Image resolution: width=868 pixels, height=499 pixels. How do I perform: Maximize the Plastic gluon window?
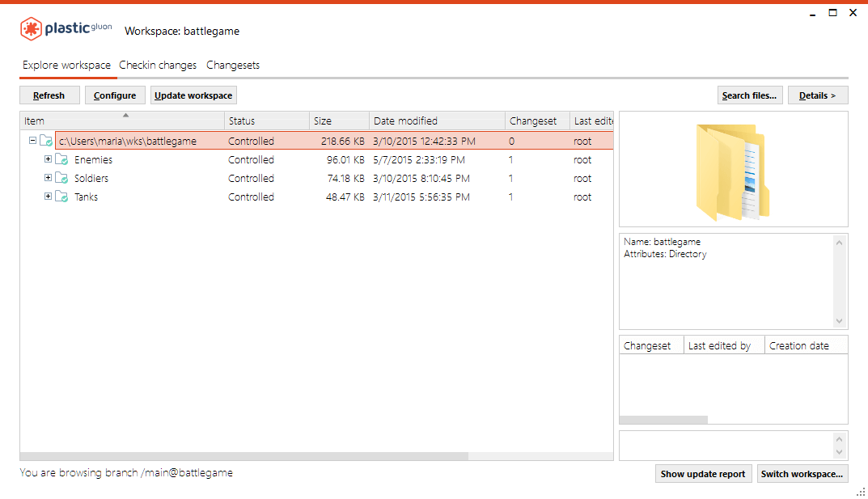832,13
